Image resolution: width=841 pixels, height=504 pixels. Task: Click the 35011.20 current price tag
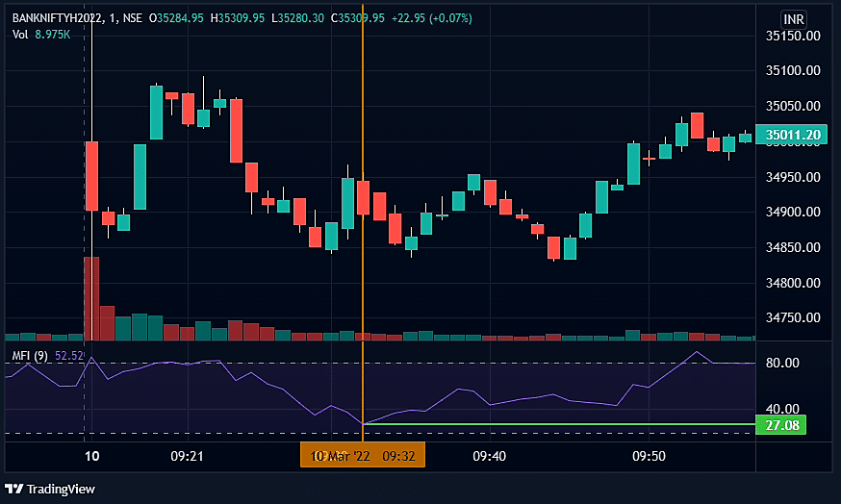(x=794, y=136)
